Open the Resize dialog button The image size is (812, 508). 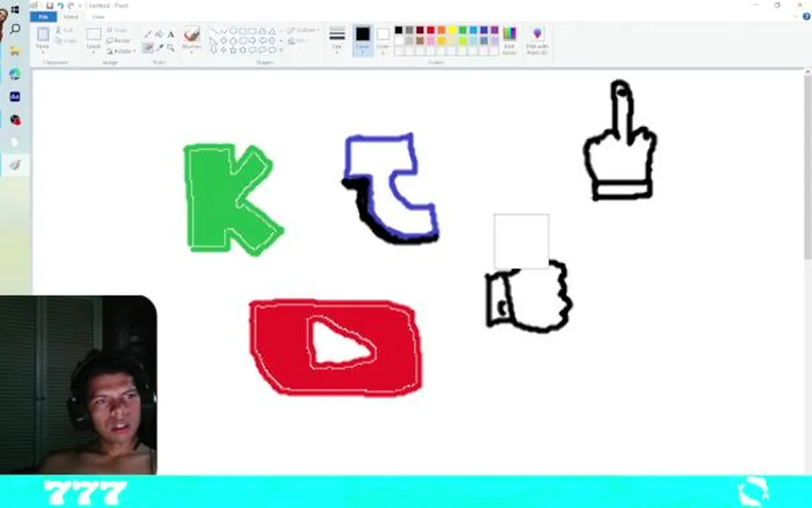[118, 40]
